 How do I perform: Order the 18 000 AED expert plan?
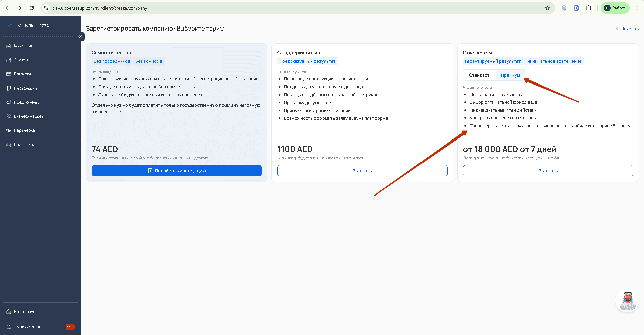pyautogui.click(x=548, y=171)
